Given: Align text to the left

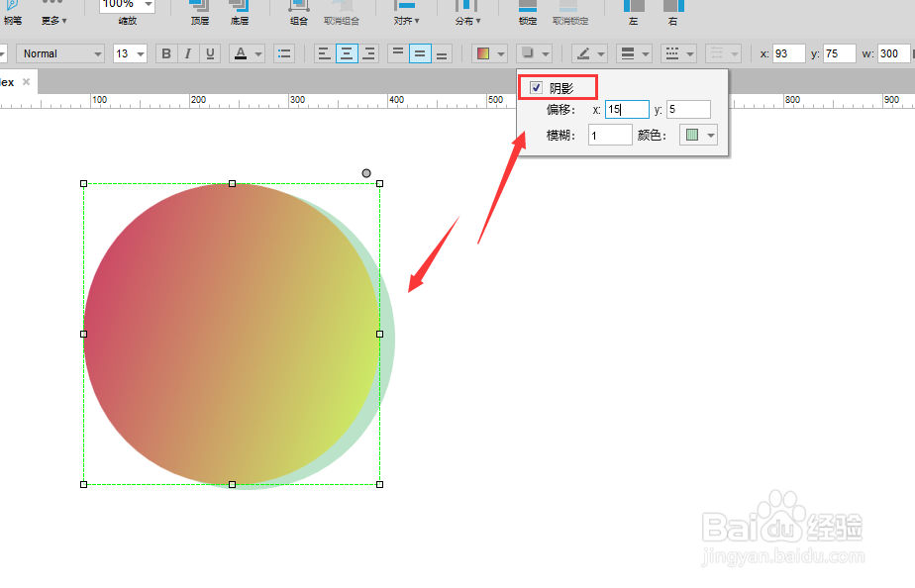Looking at the screenshot, I should [x=325, y=53].
